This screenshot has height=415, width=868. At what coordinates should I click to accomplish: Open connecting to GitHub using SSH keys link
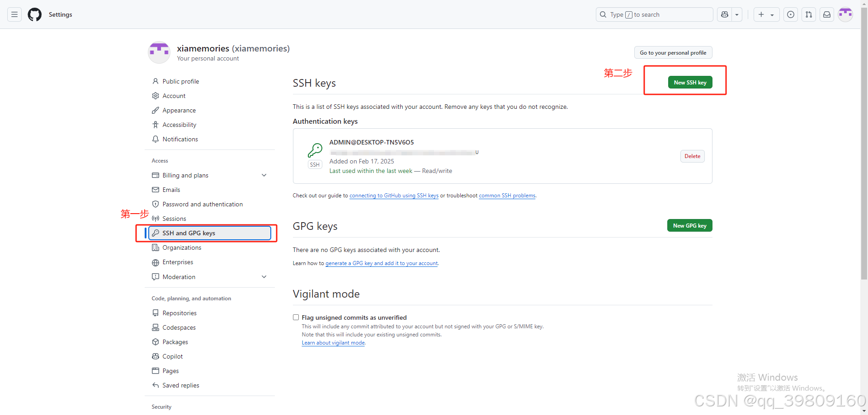[394, 196]
